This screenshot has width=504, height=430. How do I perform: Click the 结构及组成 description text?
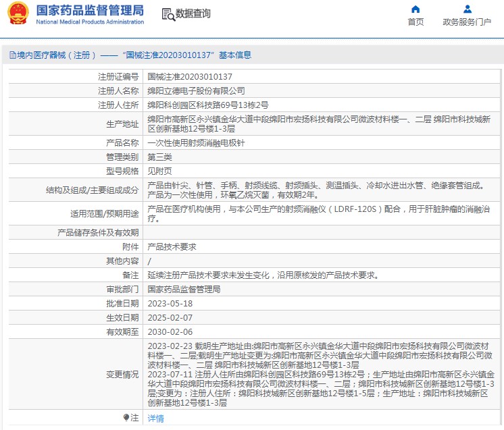click(x=317, y=190)
